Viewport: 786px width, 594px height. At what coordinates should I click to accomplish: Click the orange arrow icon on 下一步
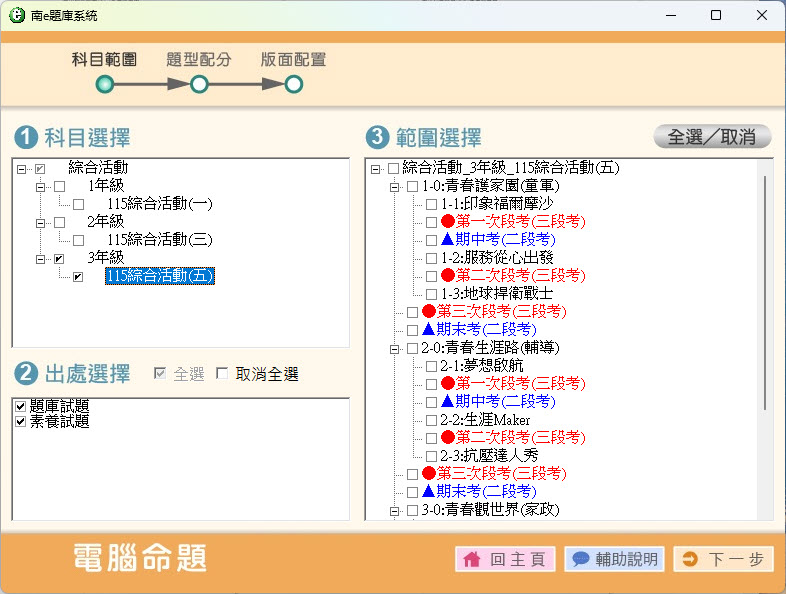[690, 559]
